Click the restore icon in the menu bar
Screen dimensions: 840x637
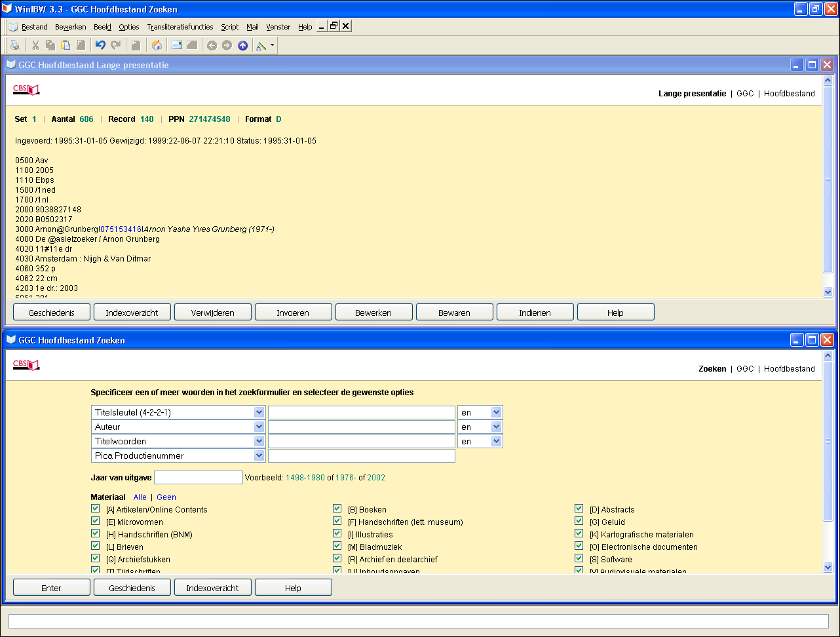point(334,26)
